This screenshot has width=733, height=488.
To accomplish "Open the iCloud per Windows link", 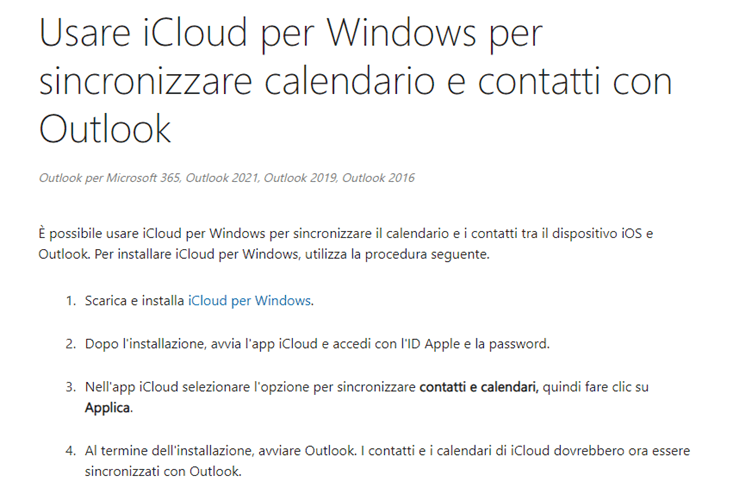I will (249, 301).
